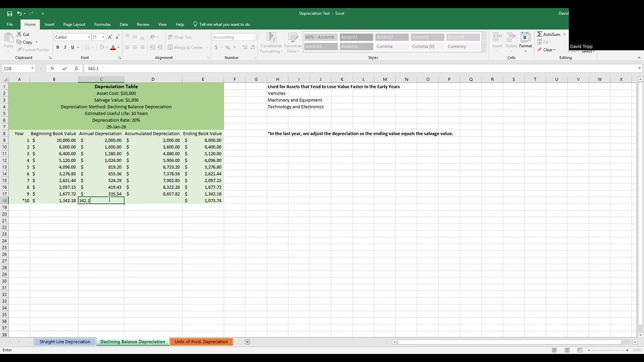Toggle Underline formatting
This screenshot has width=644, height=362.
72,47
